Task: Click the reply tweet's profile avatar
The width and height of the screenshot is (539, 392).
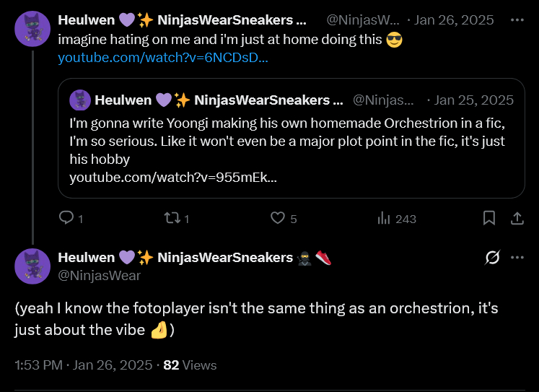Action: click(32, 266)
